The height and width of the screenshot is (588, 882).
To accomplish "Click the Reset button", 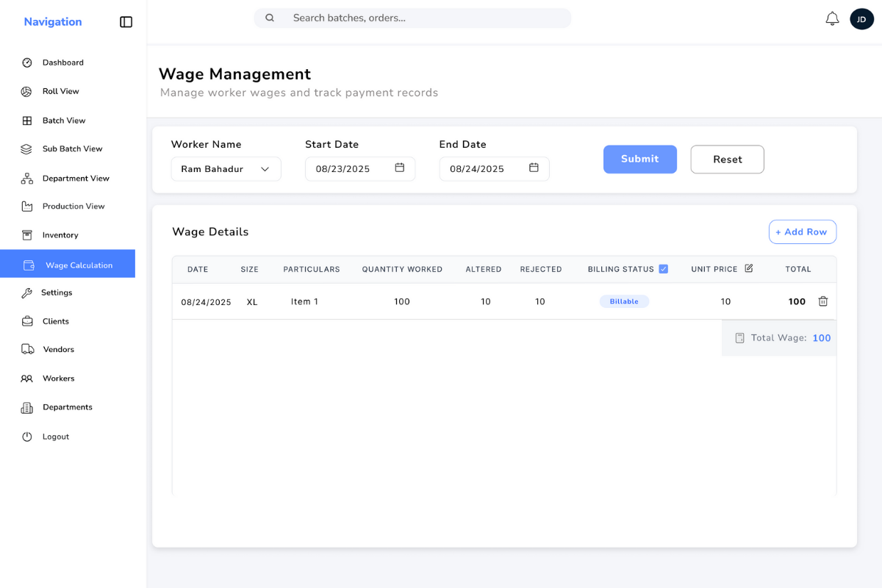I will (727, 159).
